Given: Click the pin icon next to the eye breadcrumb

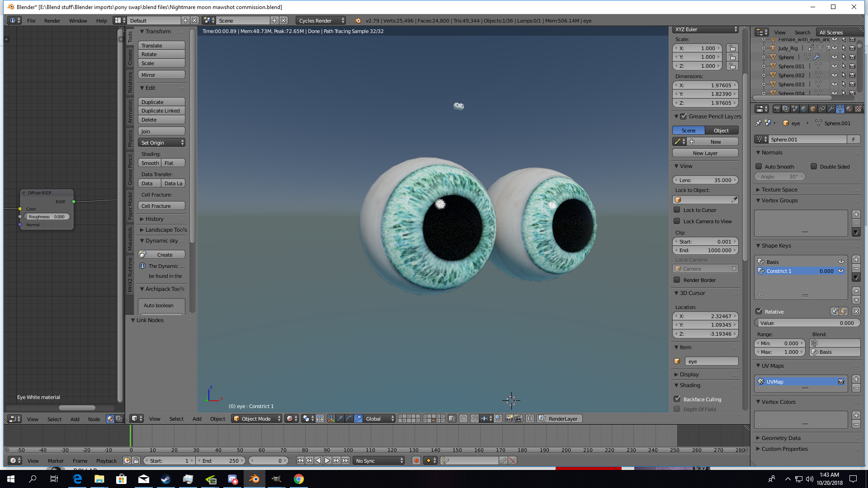Looking at the screenshot, I should click(x=758, y=123).
